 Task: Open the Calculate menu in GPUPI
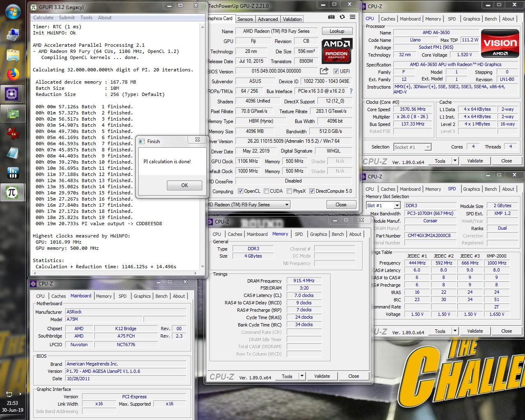point(43,18)
